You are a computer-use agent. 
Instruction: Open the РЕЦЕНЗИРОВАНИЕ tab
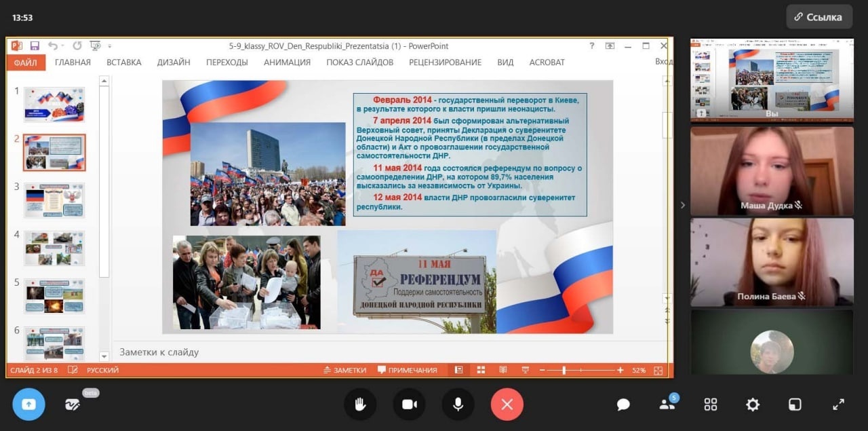pyautogui.click(x=445, y=62)
